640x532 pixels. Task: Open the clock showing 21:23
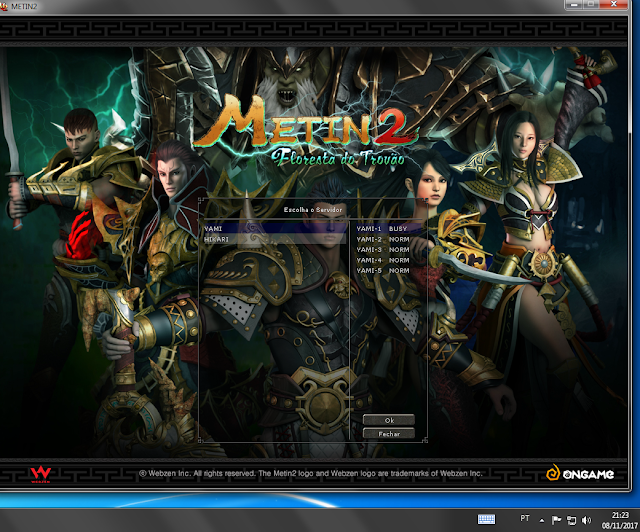(x=620, y=520)
